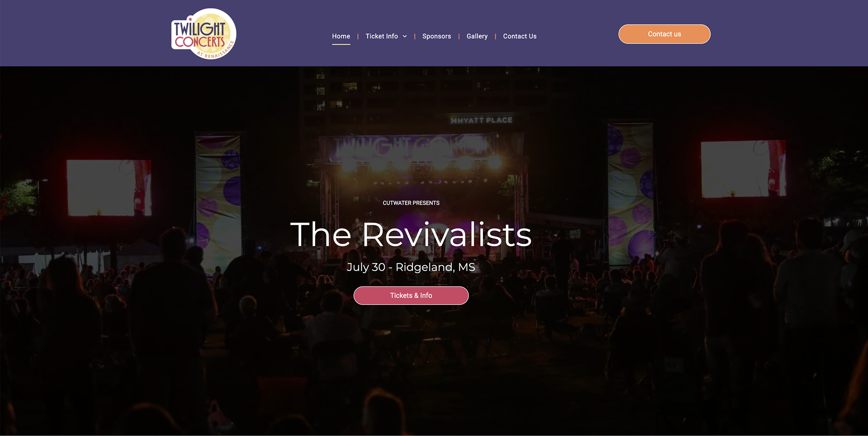This screenshot has width=868, height=436.
Task: Click the right purple-circle stage banner
Action: point(630,192)
